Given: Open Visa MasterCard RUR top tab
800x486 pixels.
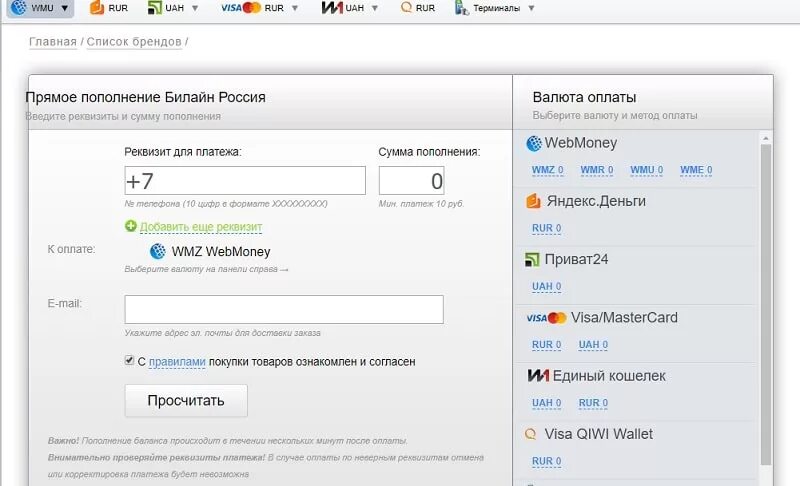Looking at the screenshot, I should [x=253, y=8].
